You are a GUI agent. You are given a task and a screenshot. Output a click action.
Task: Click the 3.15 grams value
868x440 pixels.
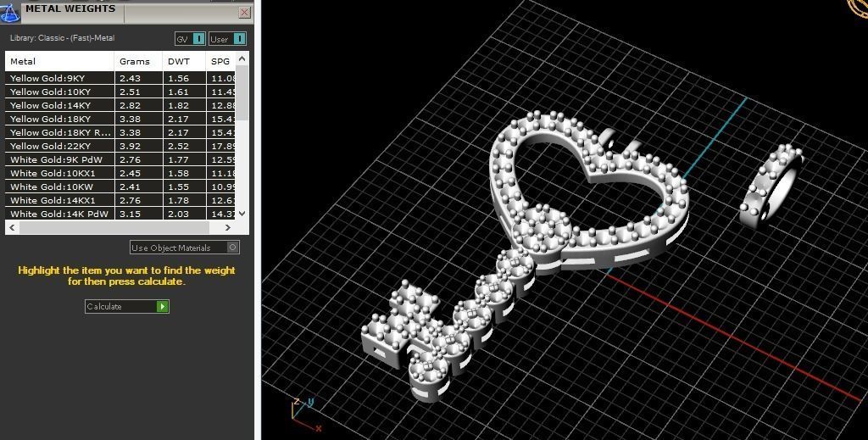[130, 214]
